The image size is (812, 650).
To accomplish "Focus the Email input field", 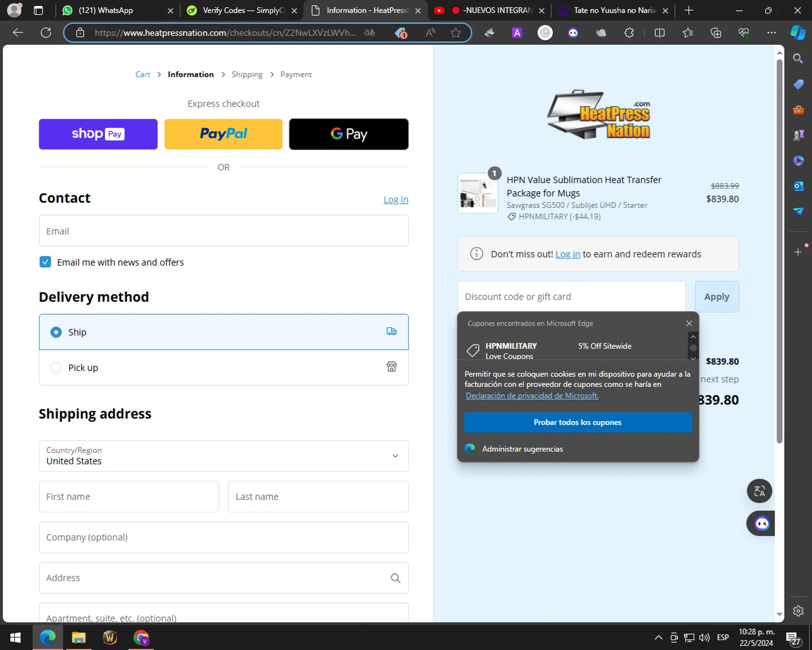I will point(224,231).
